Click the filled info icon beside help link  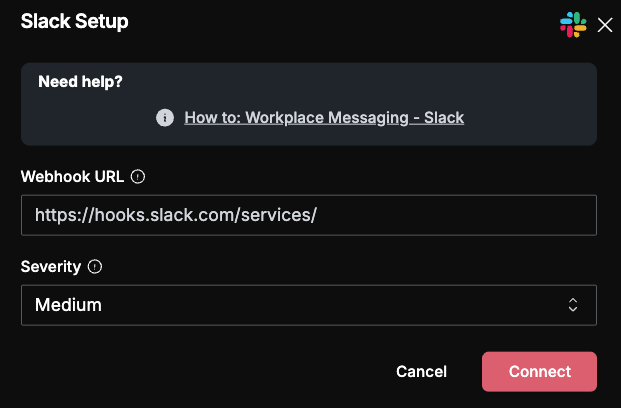[165, 118]
